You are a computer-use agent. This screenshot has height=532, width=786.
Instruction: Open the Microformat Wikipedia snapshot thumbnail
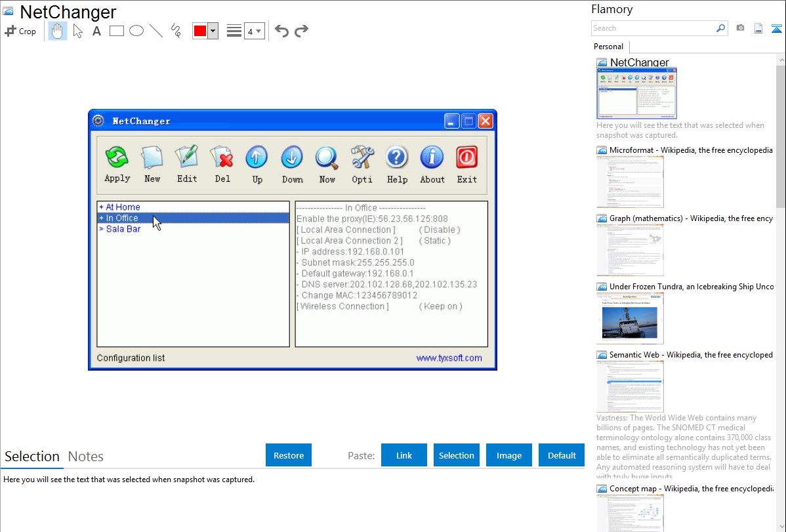click(630, 182)
